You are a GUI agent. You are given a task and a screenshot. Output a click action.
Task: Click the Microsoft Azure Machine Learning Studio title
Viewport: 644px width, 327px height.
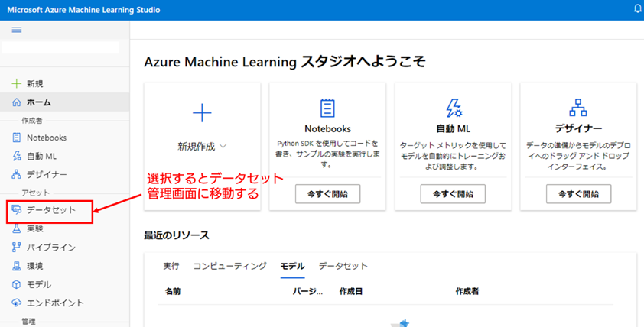click(x=84, y=10)
